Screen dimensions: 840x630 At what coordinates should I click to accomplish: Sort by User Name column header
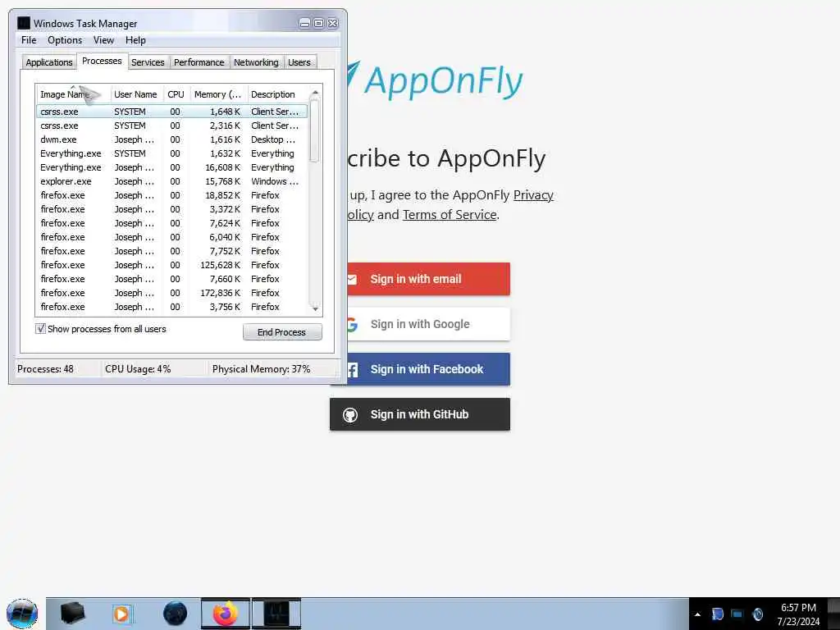click(135, 94)
